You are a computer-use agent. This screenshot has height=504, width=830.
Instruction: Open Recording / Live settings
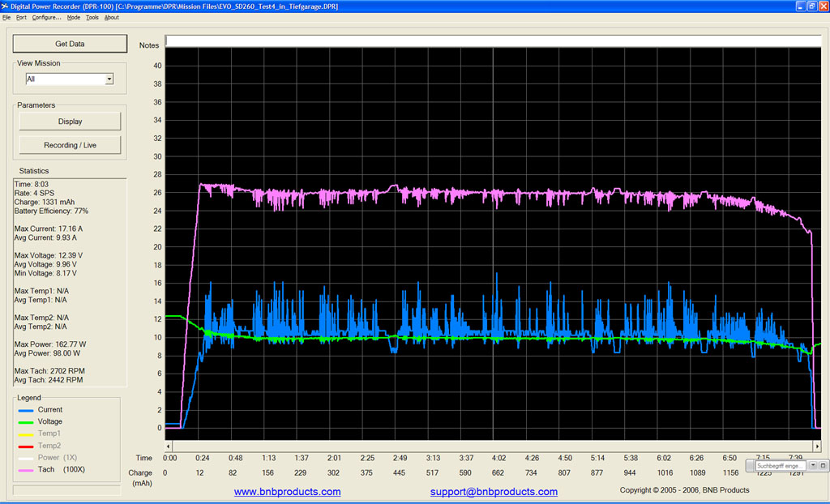tap(70, 145)
